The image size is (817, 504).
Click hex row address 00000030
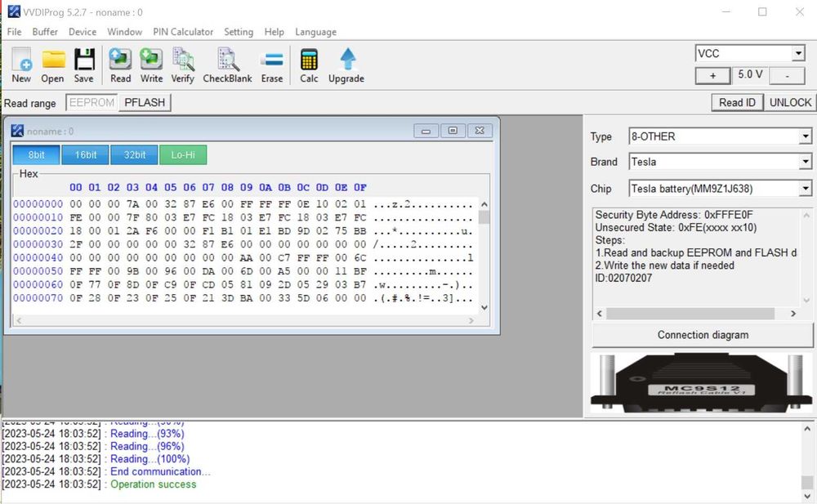click(38, 244)
